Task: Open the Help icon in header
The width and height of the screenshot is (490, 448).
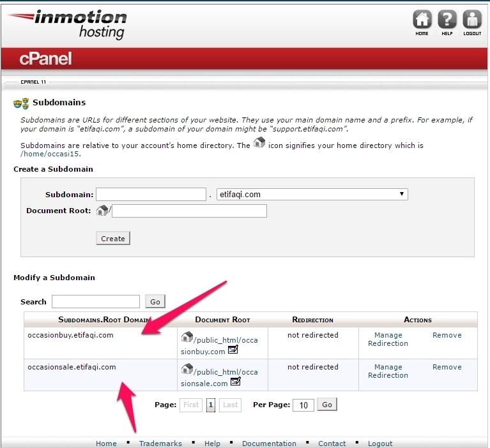Action: pos(447,20)
